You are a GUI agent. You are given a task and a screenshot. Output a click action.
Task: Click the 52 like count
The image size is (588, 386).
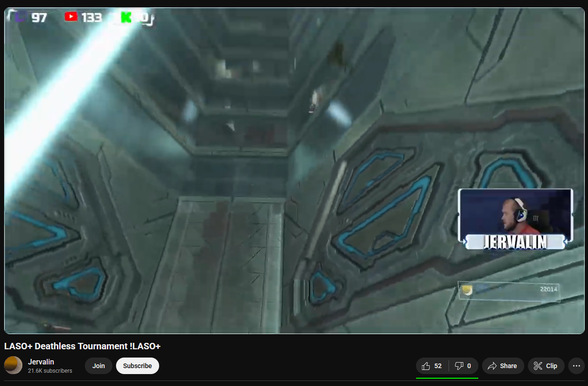438,366
